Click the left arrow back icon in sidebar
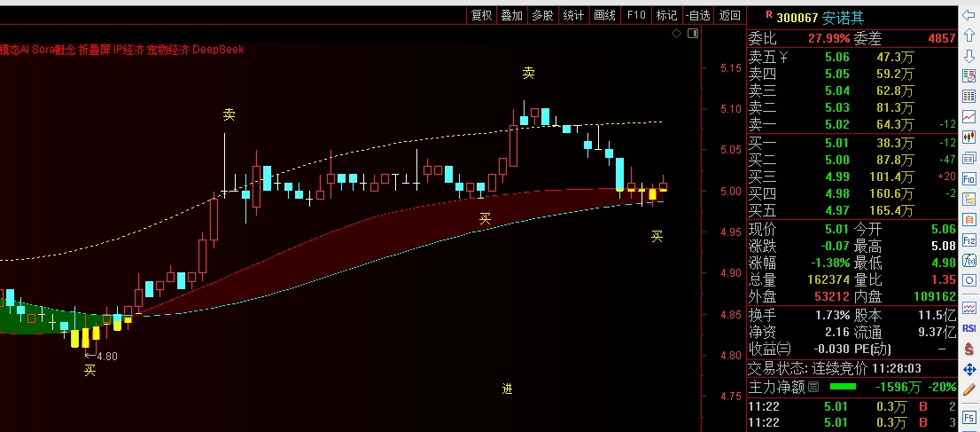Screen dimensions: 980x432 coord(969,16)
